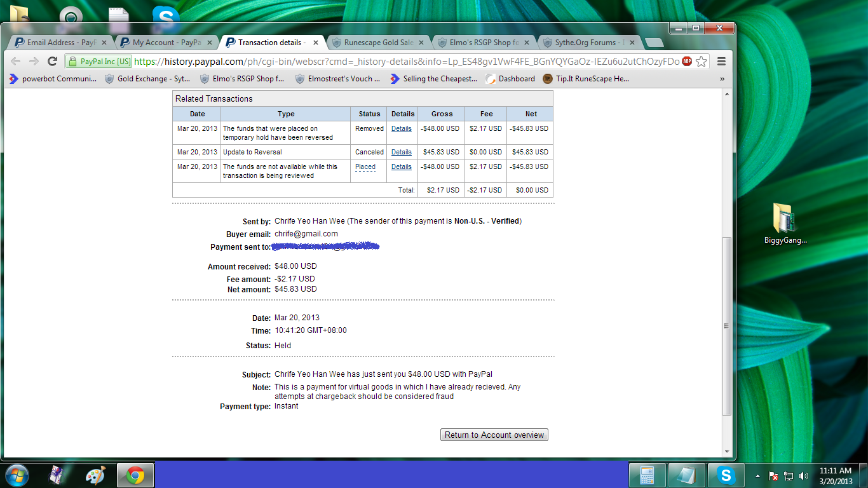Reload the page with the refresh icon
Viewport: 868px width, 488px height.
(53, 61)
